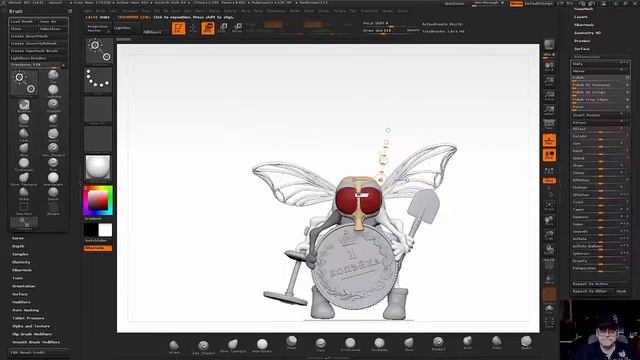This screenshot has width=640, height=360.
Task: Click the Edit Brush Credit field
Action: tap(38, 352)
